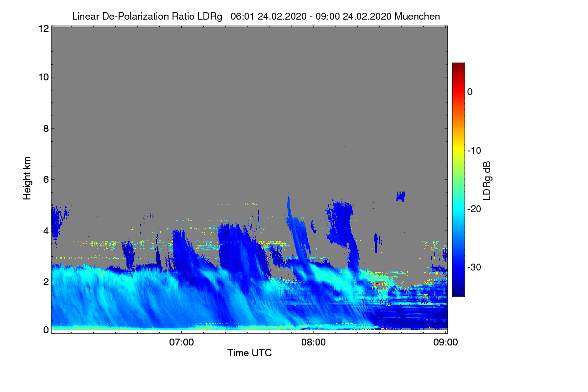Click the 09:00 time tick label
The image size is (588, 392).
point(445,343)
